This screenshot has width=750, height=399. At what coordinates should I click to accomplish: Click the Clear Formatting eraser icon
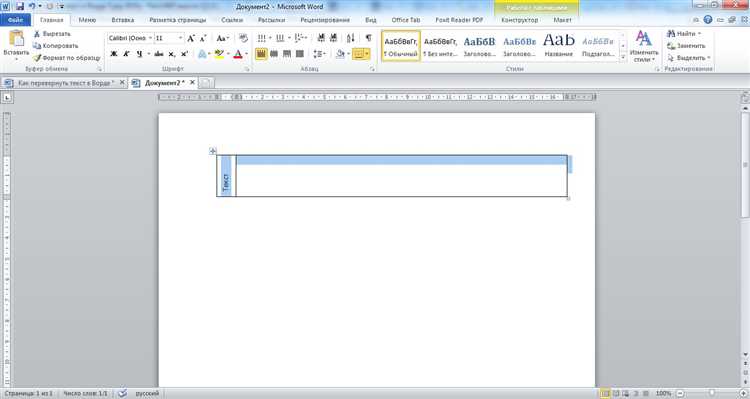(x=243, y=38)
